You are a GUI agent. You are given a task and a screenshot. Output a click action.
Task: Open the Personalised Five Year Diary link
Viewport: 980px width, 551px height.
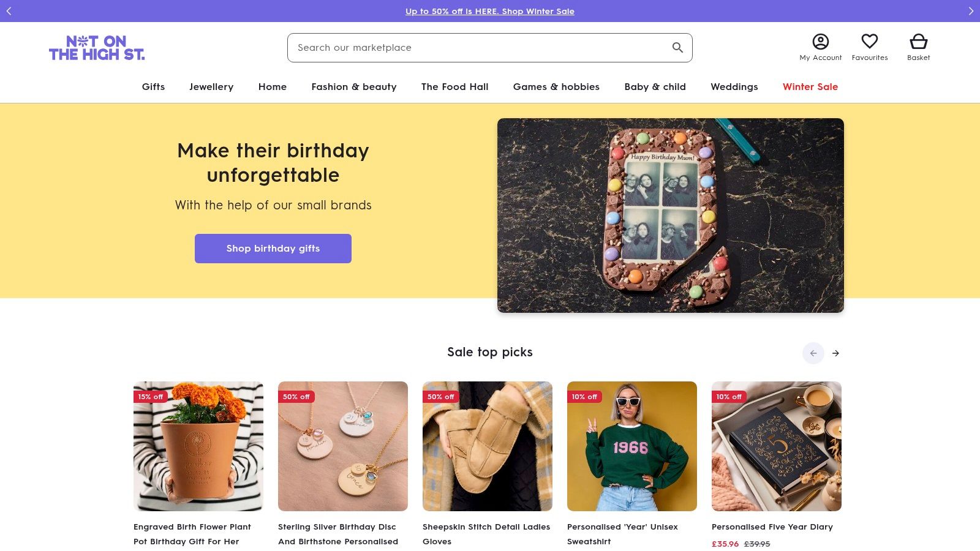pyautogui.click(x=772, y=527)
